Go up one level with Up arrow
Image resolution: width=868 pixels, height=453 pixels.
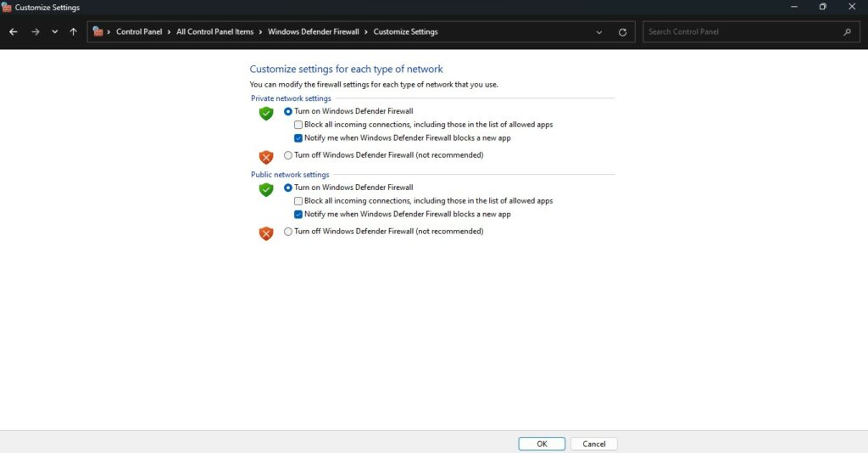click(74, 32)
